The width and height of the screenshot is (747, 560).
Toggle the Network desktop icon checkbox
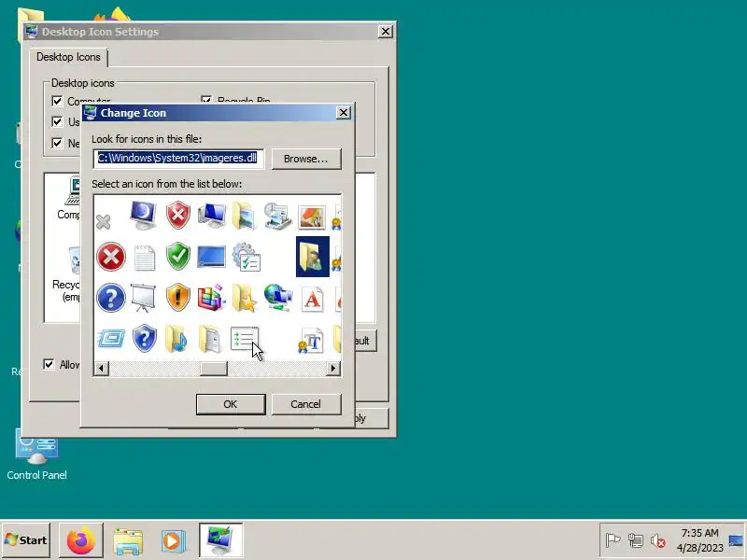(x=57, y=143)
